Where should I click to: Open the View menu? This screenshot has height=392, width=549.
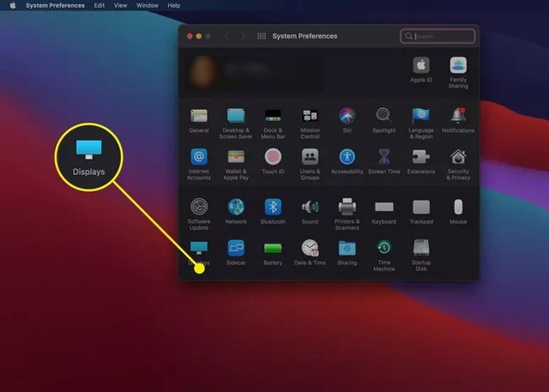point(120,6)
